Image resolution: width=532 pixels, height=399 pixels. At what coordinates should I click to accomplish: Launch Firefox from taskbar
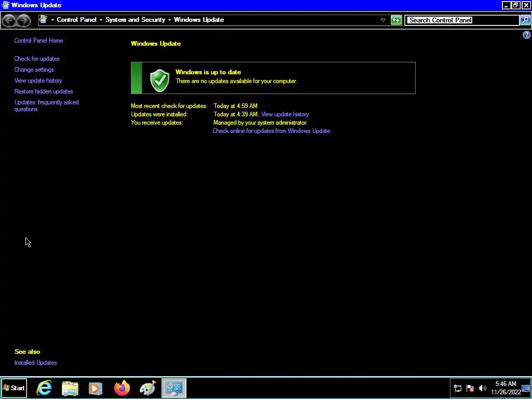pyautogui.click(x=122, y=388)
